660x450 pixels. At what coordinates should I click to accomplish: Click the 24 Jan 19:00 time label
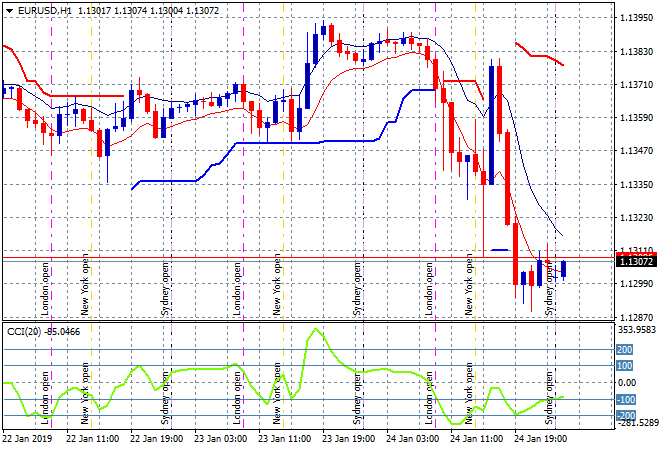538,438
